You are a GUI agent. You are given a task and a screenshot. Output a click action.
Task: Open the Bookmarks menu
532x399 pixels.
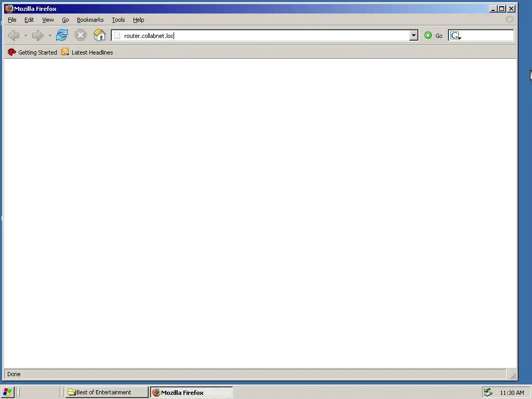click(90, 20)
